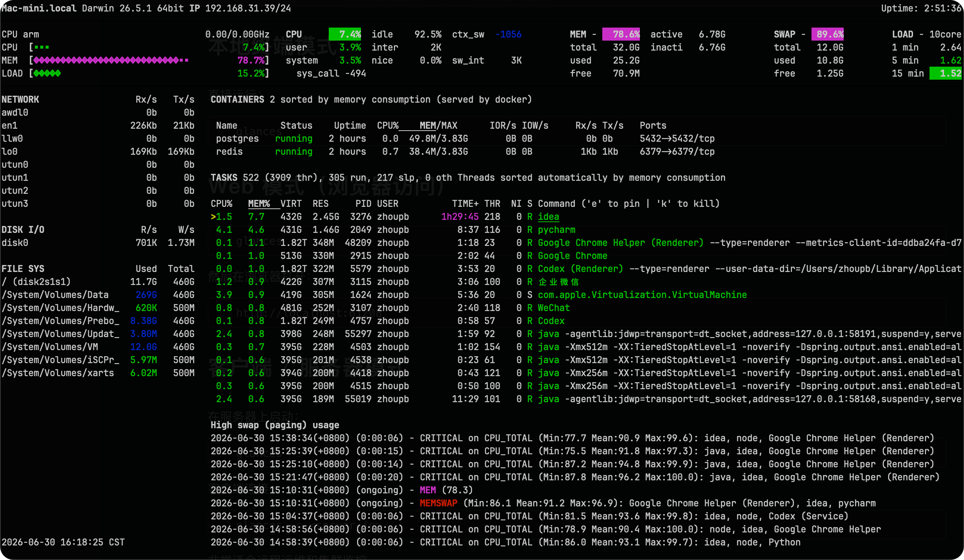
Task: Click the MEM% column header
Action: 259,204
